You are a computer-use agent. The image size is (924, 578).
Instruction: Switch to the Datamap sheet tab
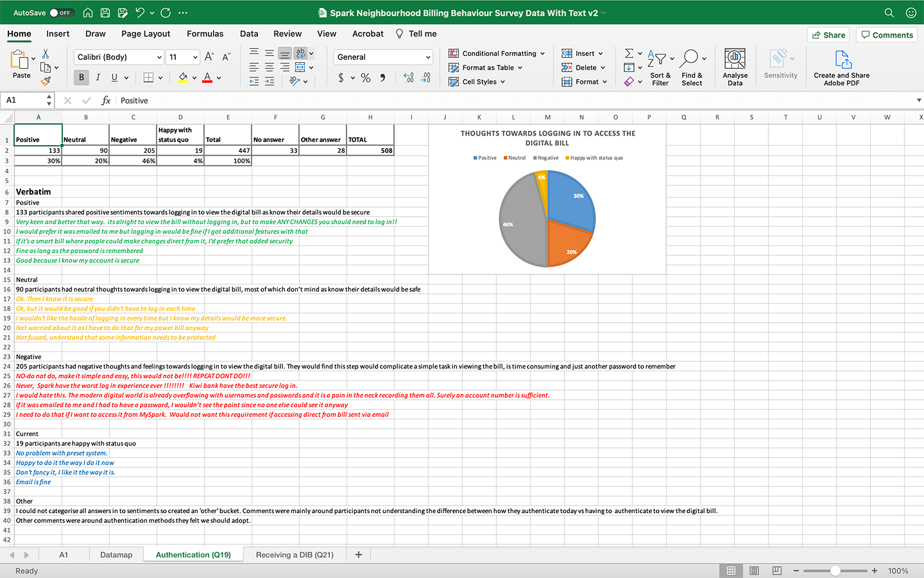tap(116, 554)
